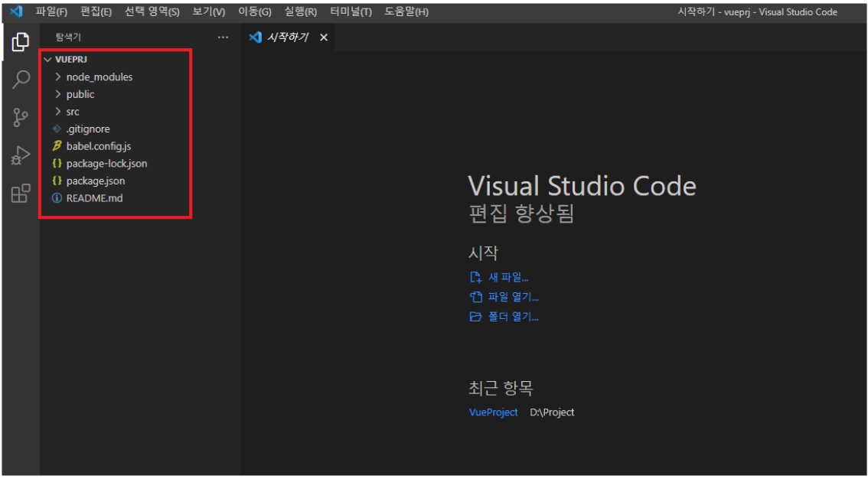Click the 시작 section heading

(483, 253)
